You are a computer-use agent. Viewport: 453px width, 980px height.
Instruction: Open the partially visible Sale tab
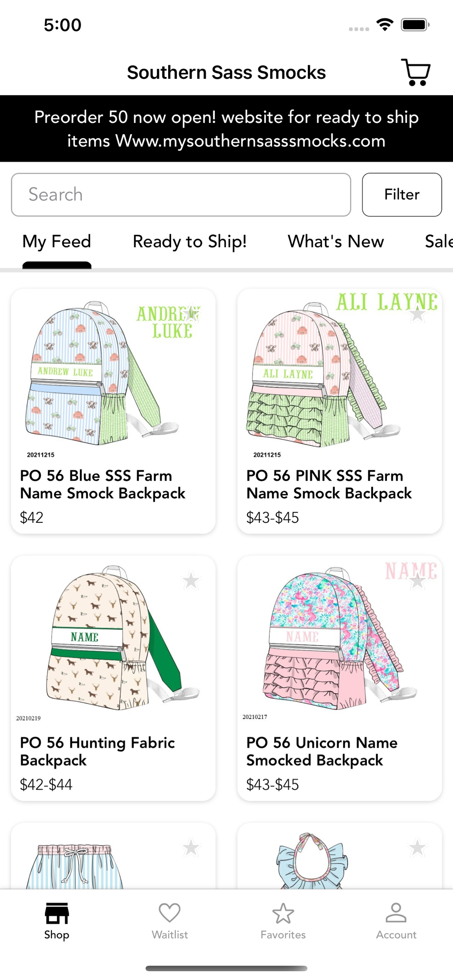tap(438, 242)
